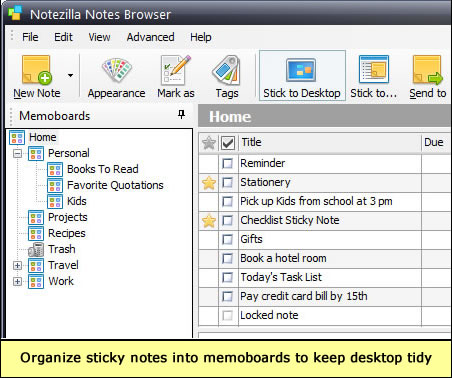Click the Mark as checklist icon
Image resolution: width=452 pixels, height=378 pixels.
[x=176, y=70]
